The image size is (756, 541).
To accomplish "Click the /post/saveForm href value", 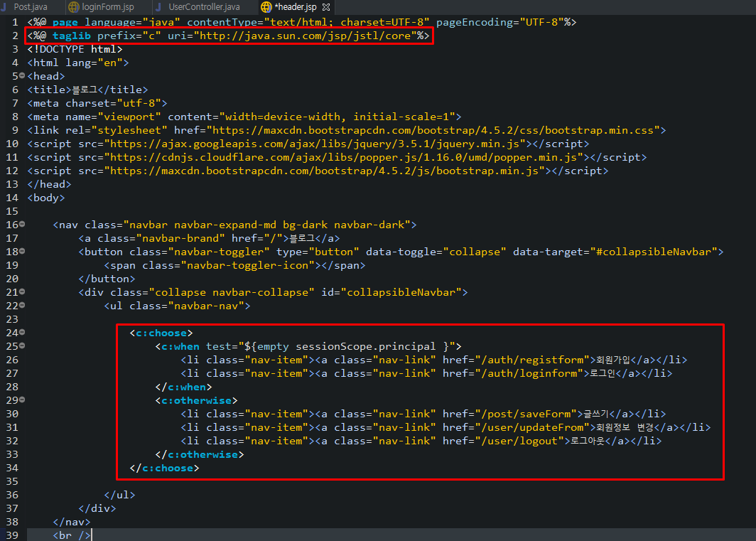I will click(x=526, y=414).
